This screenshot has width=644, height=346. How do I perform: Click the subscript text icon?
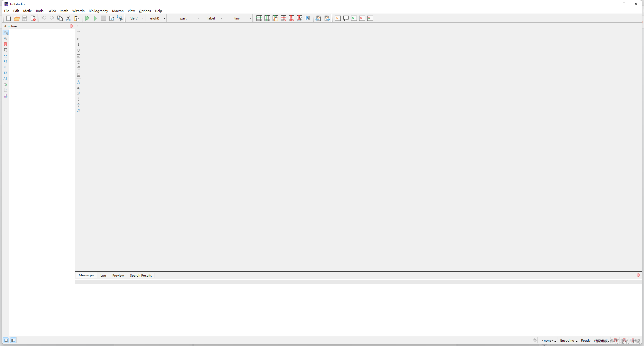(x=79, y=88)
